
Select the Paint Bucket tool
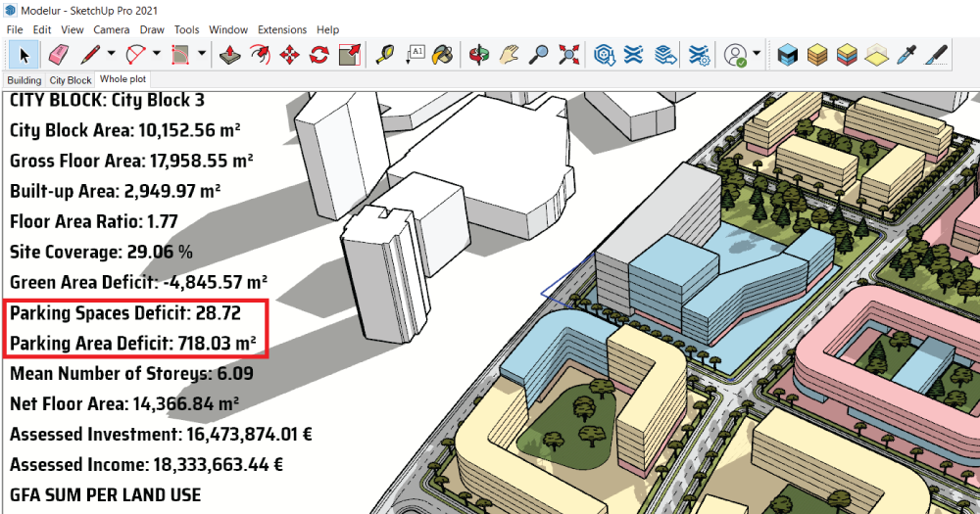click(x=443, y=55)
